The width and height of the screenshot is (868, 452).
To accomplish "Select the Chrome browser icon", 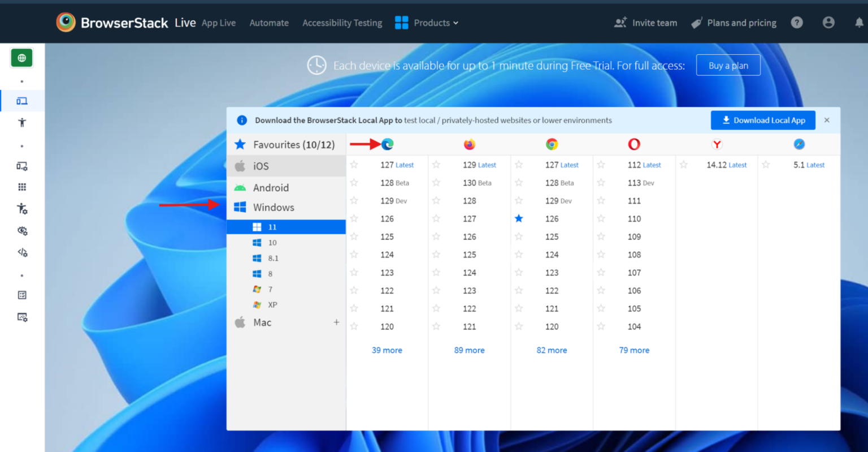I will 552,144.
